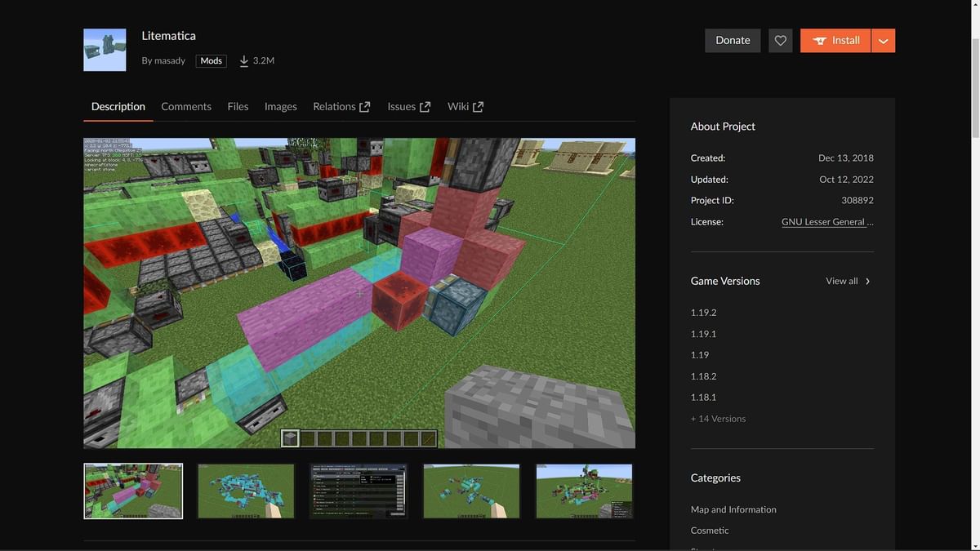Install the Litematica mod
This screenshot has height=551, width=980.
[x=841, y=39]
